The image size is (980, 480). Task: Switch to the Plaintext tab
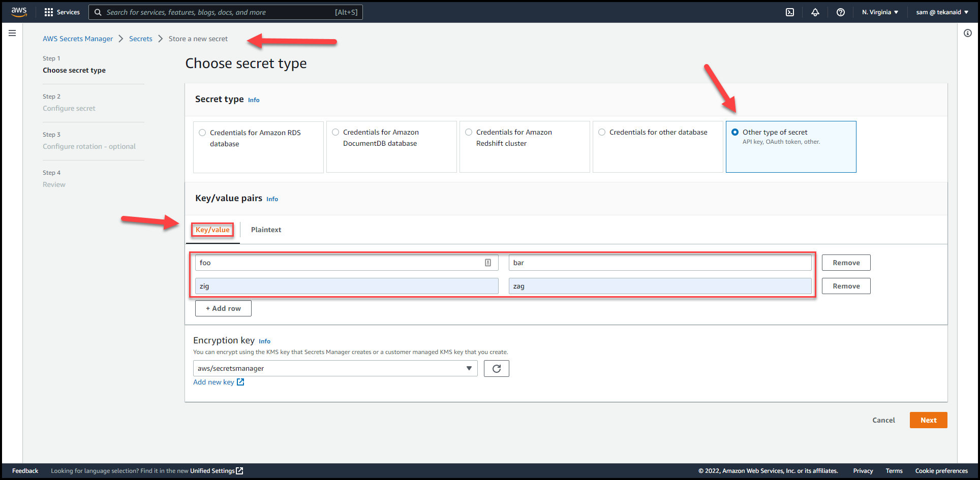[x=266, y=230]
